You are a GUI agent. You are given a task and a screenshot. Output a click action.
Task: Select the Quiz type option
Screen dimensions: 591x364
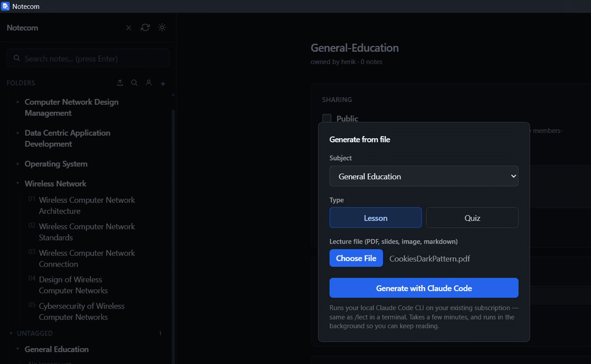pos(472,218)
